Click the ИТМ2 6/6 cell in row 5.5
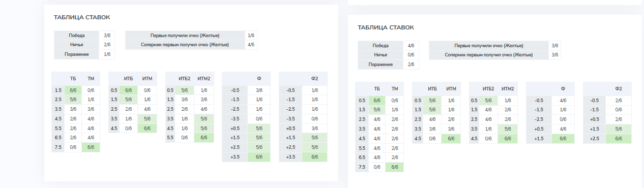Image resolution: width=644 pixels, height=188 pixels. click(203, 138)
